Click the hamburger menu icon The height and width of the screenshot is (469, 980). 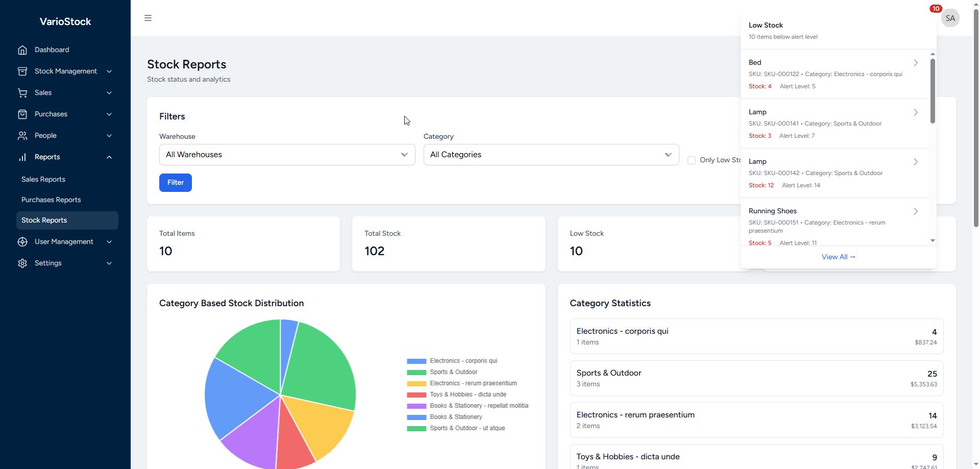click(148, 18)
